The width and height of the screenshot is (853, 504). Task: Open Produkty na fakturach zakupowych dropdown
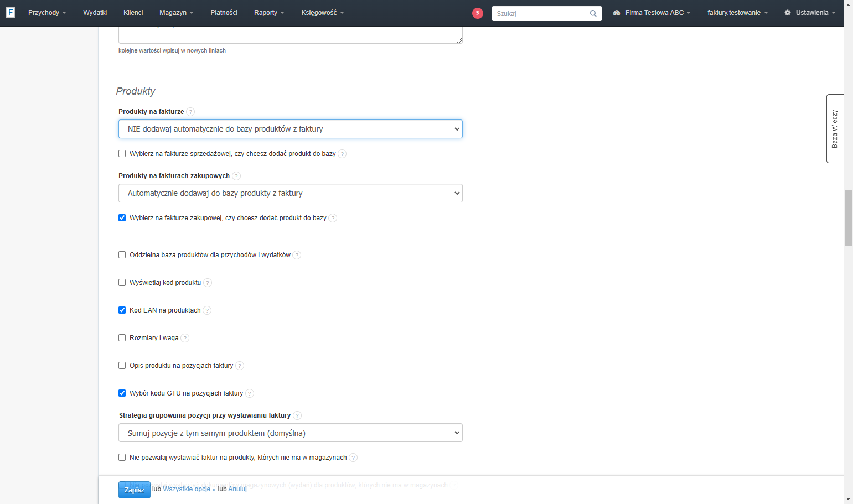(291, 193)
